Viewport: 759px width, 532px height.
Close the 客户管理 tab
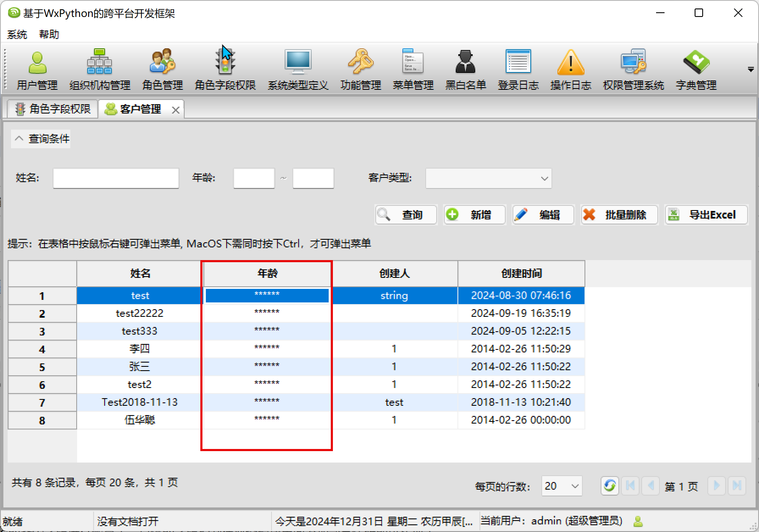click(x=176, y=110)
